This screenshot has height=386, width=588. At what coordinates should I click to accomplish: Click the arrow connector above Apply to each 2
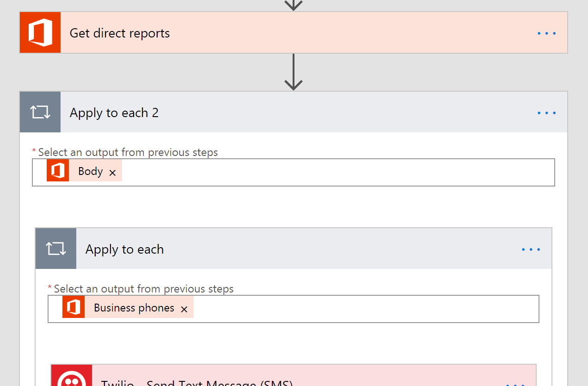(x=293, y=73)
